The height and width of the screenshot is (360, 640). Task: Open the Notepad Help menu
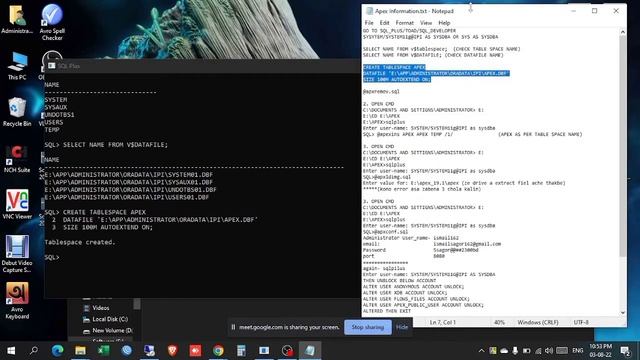(444, 23)
